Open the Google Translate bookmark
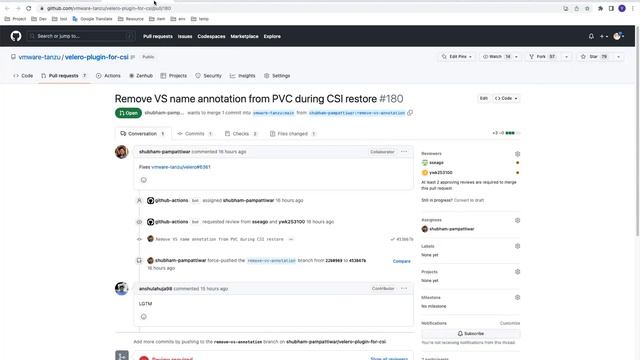 pyautogui.click(x=92, y=19)
